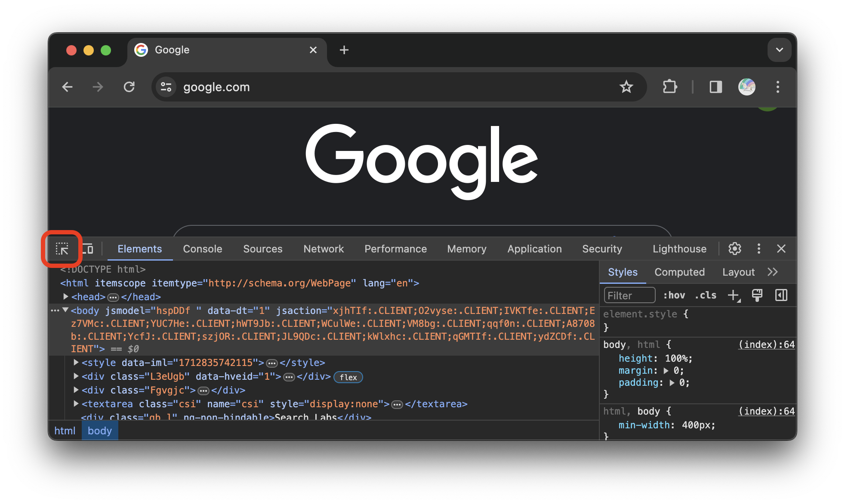Expand the style data-iml node
Screen dimensions: 845x504
pos(76,362)
